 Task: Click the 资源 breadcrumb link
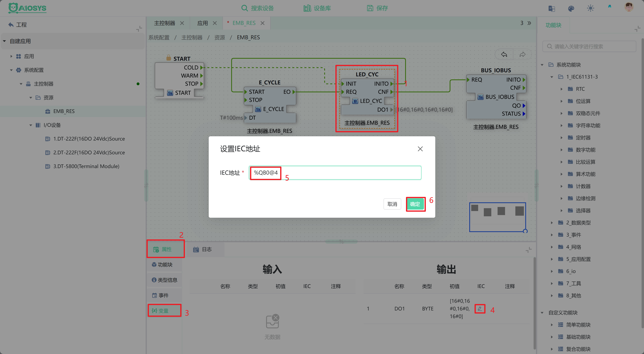click(x=219, y=37)
